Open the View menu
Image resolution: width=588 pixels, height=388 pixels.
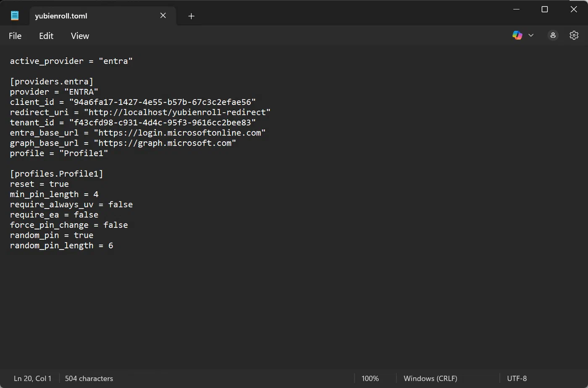click(80, 36)
